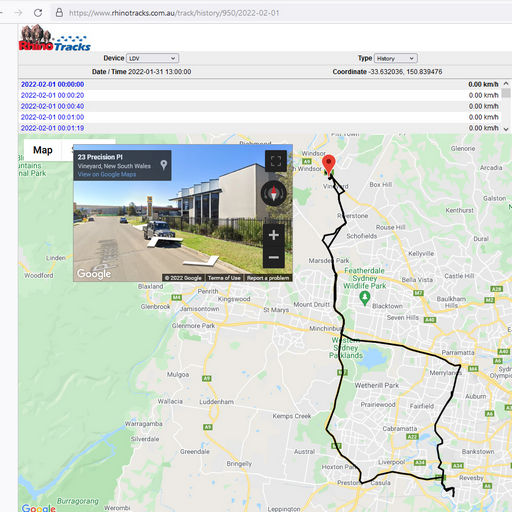Screen dimensions: 512x512
Task: Click the browser forward arrow
Action: click(19, 13)
